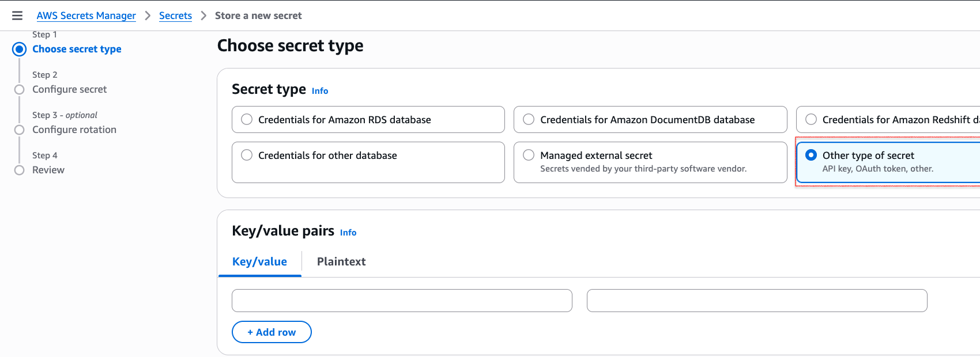The width and height of the screenshot is (980, 357).
Task: Choose Managed external secret option
Action: (529, 155)
